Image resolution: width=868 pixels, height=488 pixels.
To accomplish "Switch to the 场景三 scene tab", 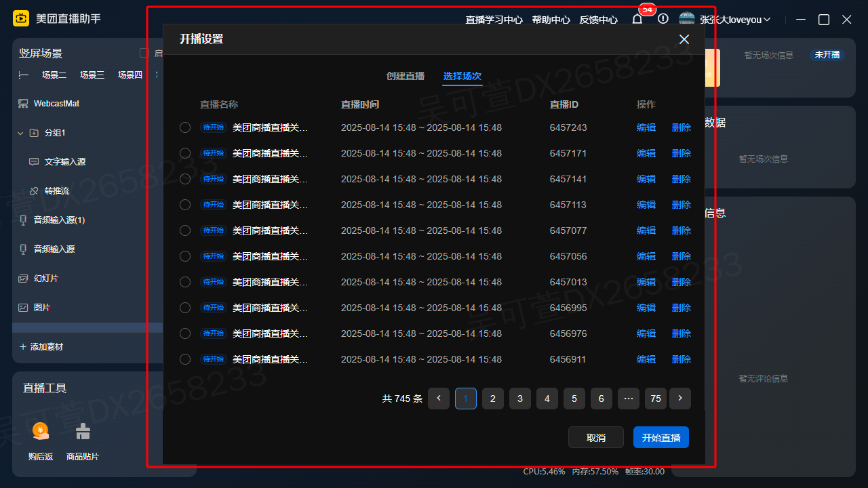I will pos(92,75).
